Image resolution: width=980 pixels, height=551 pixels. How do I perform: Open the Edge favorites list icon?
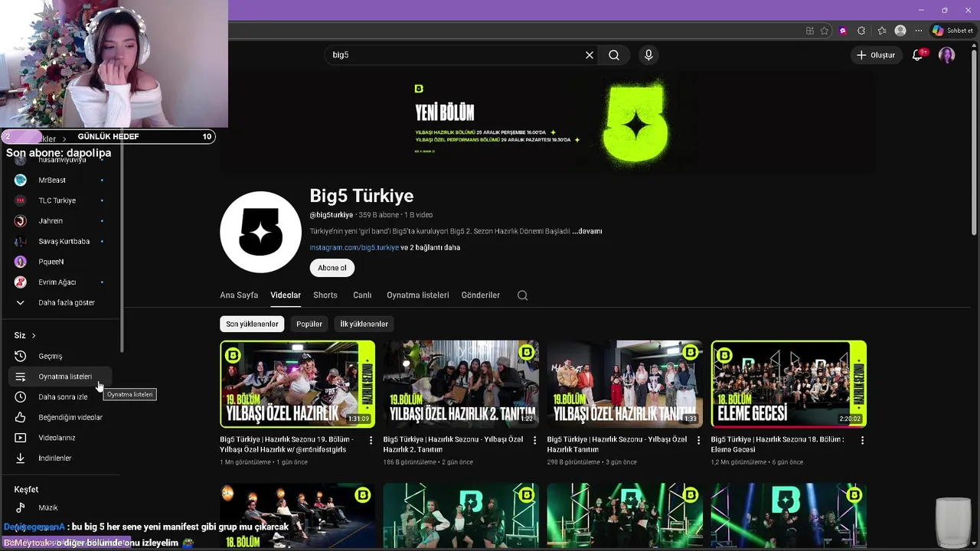(x=881, y=31)
